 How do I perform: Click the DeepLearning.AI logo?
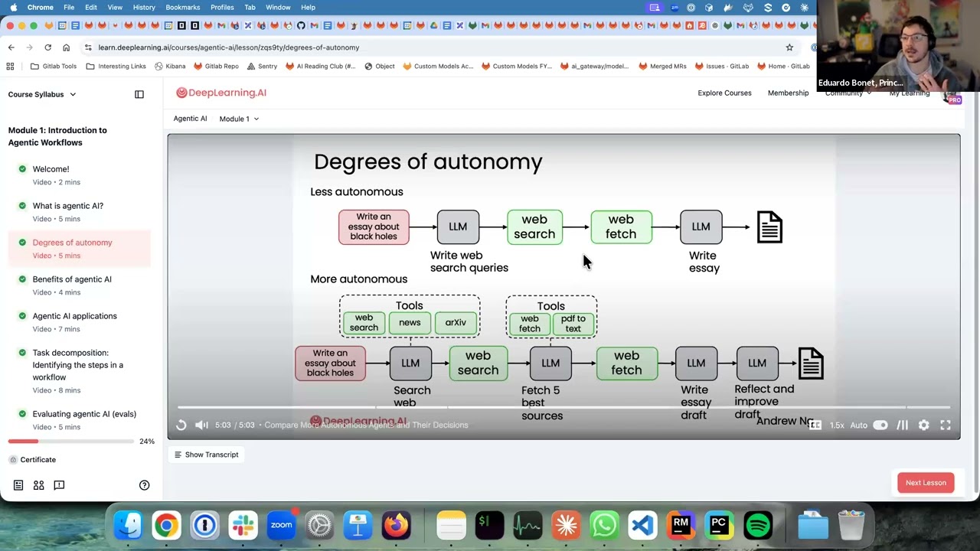[221, 93]
